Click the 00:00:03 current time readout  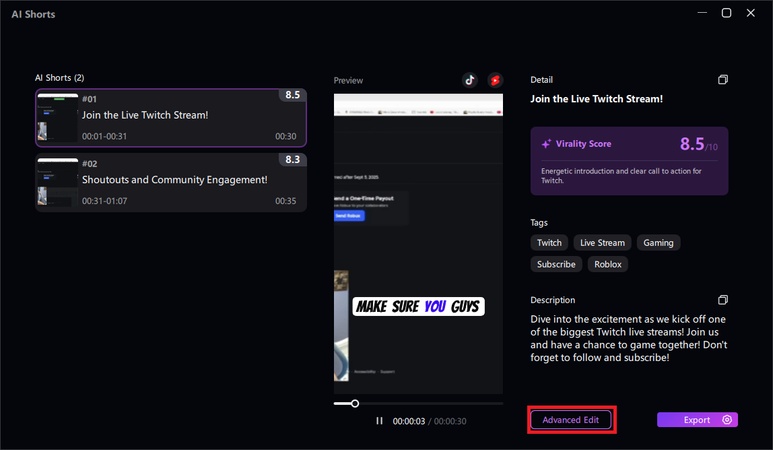409,421
